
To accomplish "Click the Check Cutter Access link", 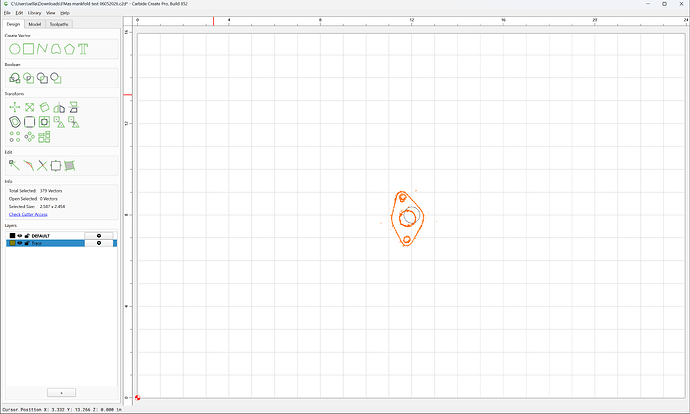I will pos(28,214).
